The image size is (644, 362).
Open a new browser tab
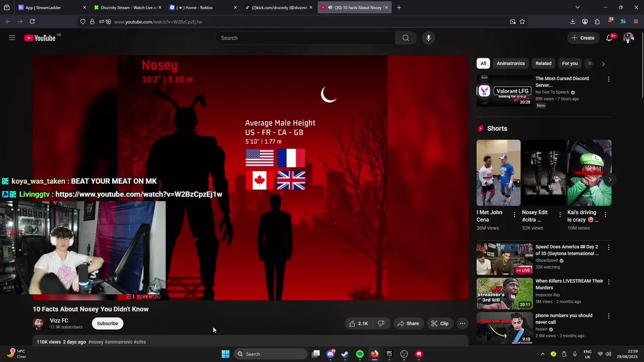[x=399, y=8]
